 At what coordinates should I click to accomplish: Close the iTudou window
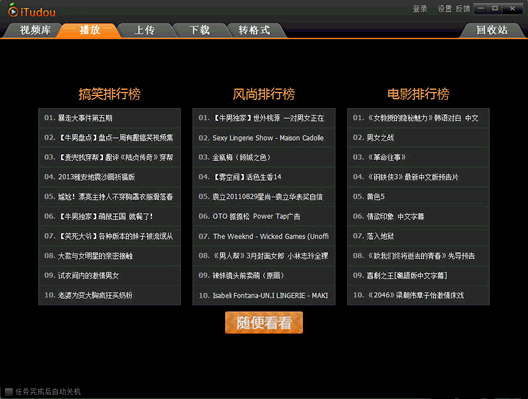pyautogui.click(x=512, y=8)
